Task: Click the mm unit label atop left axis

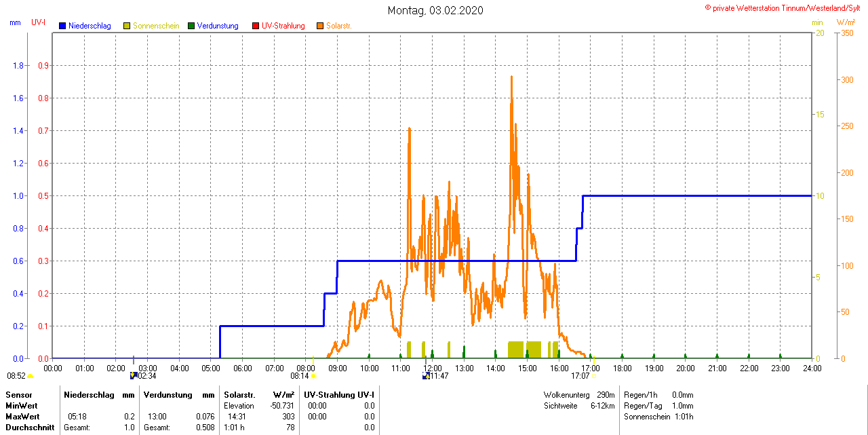Action: 15,22
